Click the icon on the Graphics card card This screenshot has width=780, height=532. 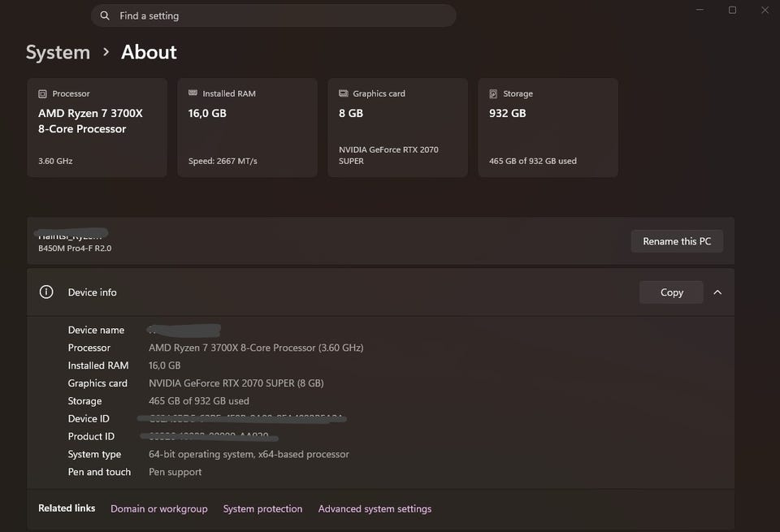click(x=343, y=93)
